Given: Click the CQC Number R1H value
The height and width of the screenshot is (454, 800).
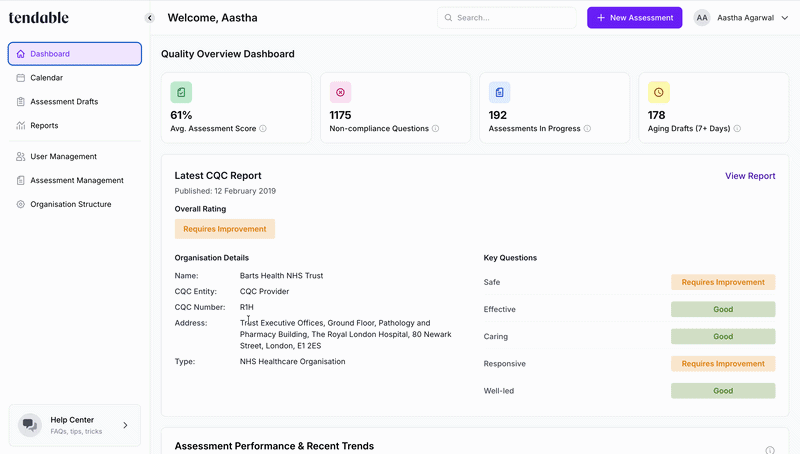Looking at the screenshot, I should coord(246,307).
